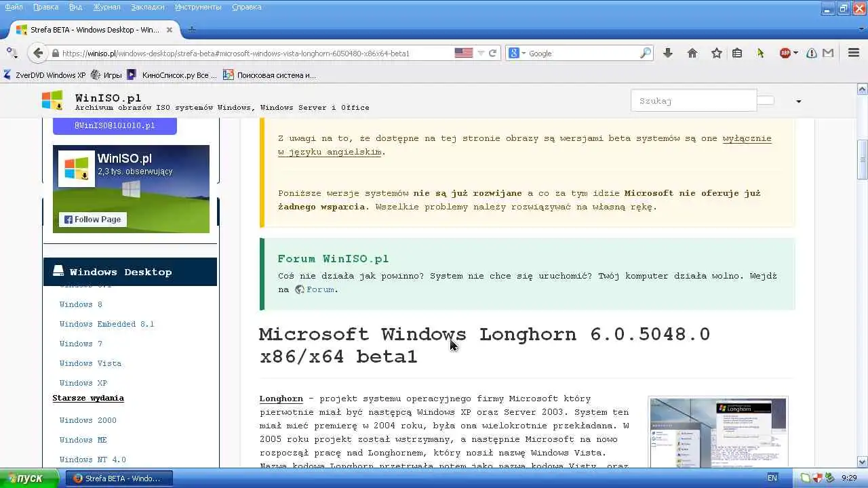Open the Gmail envelope toolbar icon

click(828, 53)
